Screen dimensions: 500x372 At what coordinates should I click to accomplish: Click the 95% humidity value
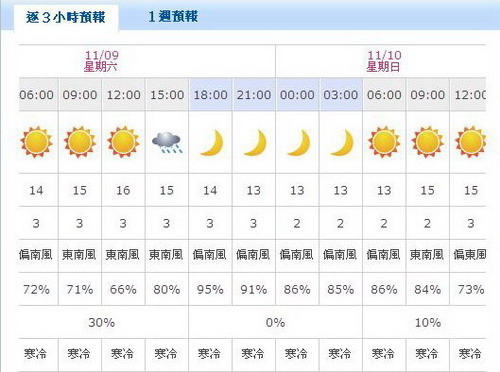[210, 289]
